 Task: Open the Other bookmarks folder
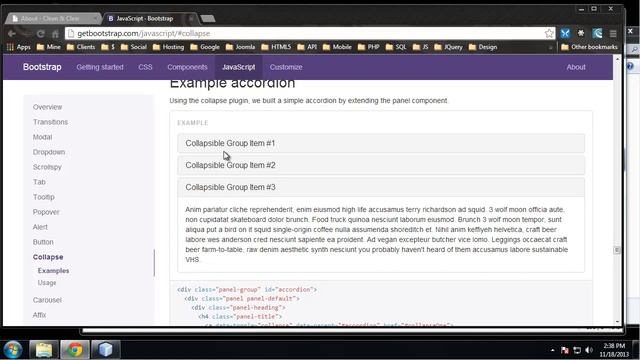pyautogui.click(x=589, y=47)
